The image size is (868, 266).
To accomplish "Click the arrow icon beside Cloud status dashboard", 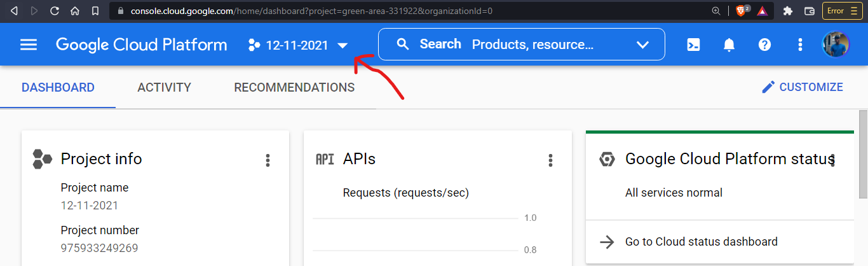I will tap(607, 242).
